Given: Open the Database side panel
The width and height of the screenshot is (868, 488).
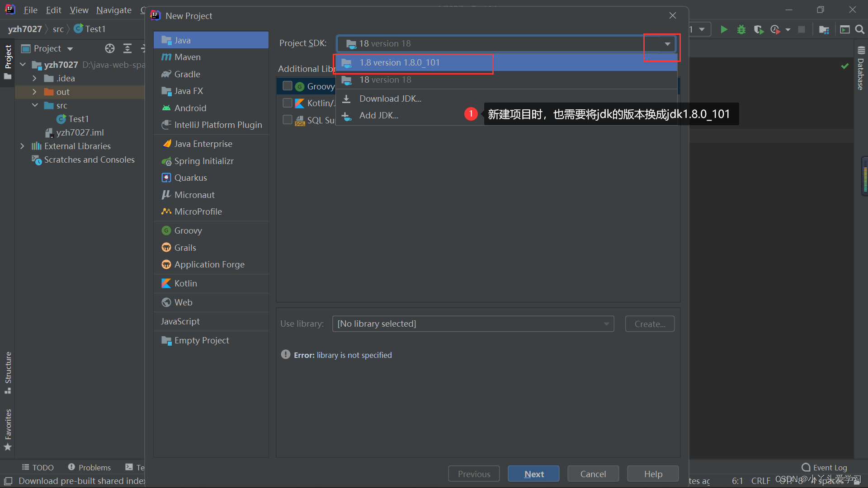Looking at the screenshot, I should pos(861,69).
